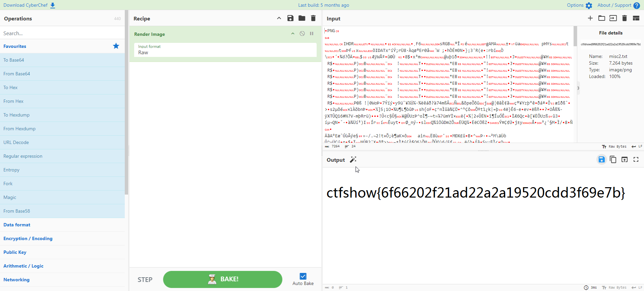
Task: Maximise the output pane
Action: click(636, 160)
